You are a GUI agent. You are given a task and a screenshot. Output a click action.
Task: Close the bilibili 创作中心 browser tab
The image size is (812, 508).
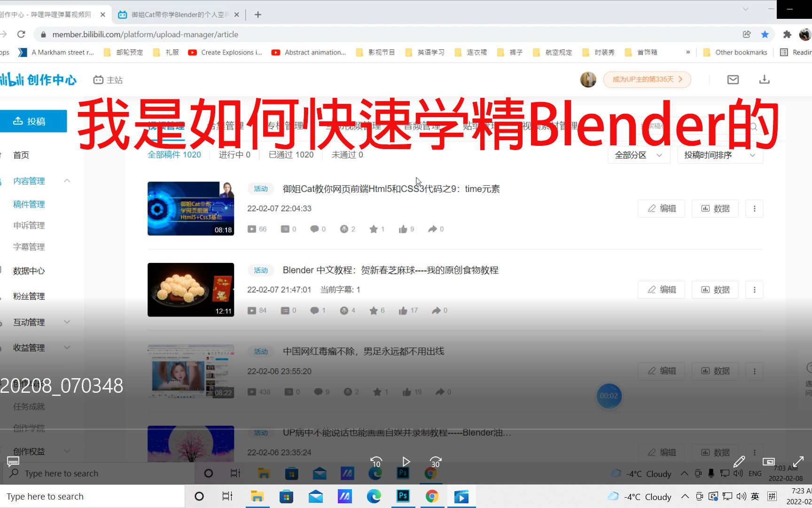[103, 15]
